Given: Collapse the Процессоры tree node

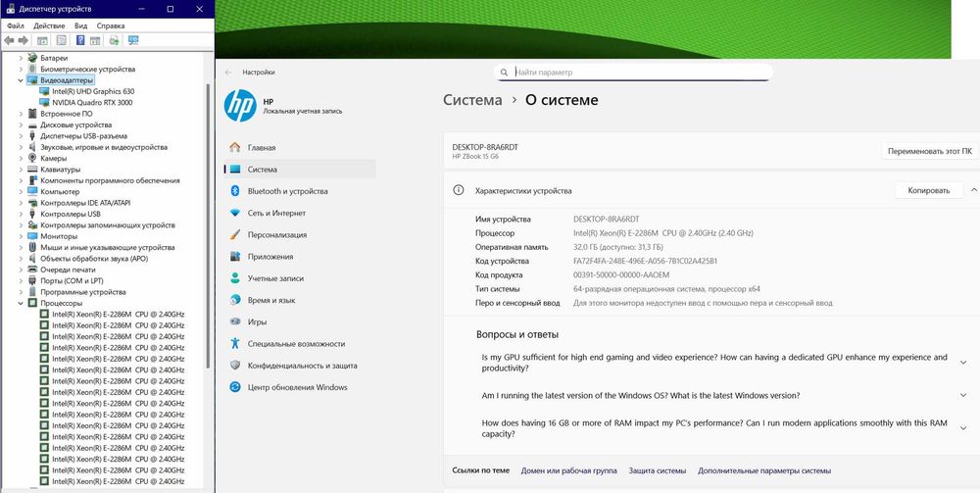Looking at the screenshot, I should 21,304.
